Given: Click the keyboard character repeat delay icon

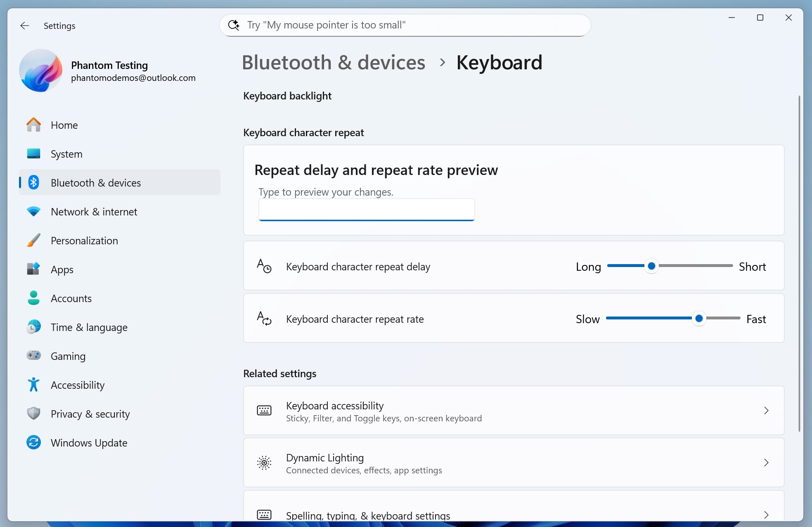Looking at the screenshot, I should click(264, 266).
